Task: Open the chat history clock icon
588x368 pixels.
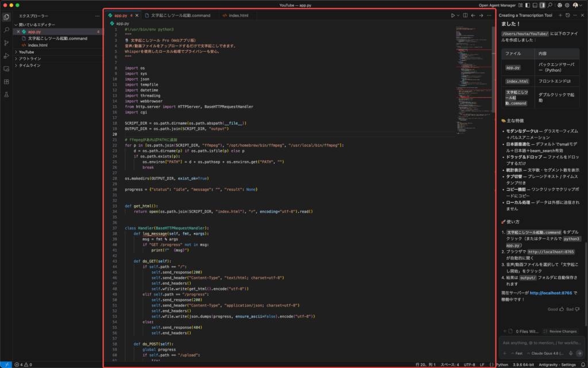Action: [x=567, y=16]
